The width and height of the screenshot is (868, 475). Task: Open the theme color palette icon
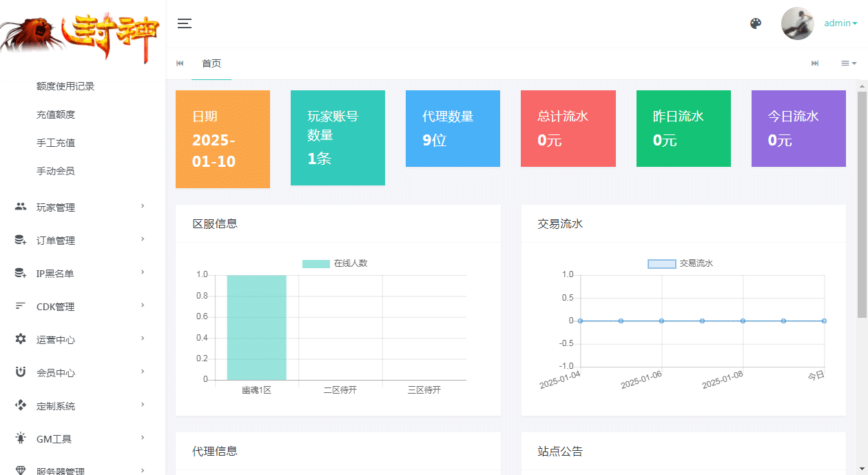click(x=756, y=23)
